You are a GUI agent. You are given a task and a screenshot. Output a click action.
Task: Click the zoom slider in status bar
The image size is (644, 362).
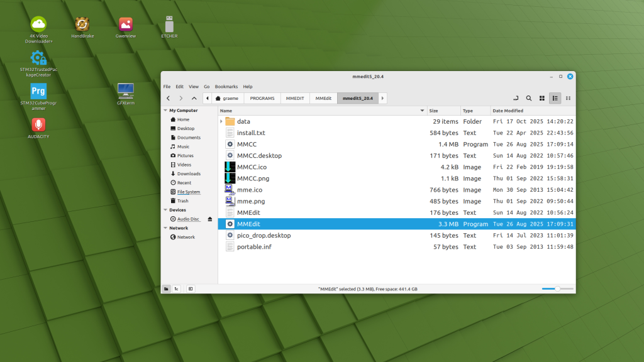[x=557, y=288]
